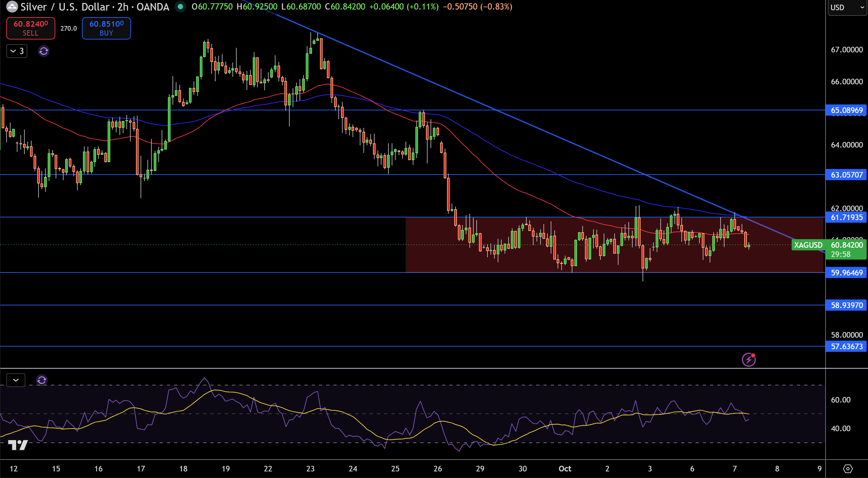Click the 57.63673 price level label
Screen dimensions: 868x478
(x=846, y=347)
